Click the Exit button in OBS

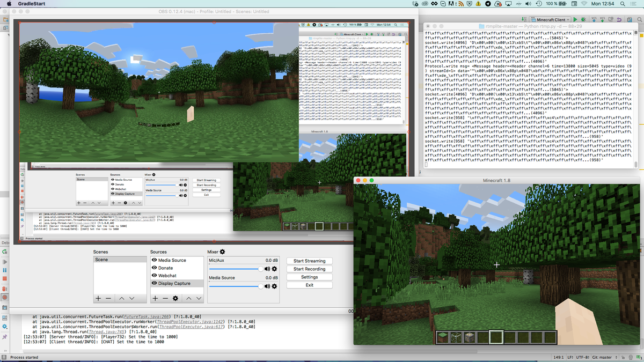tap(309, 285)
